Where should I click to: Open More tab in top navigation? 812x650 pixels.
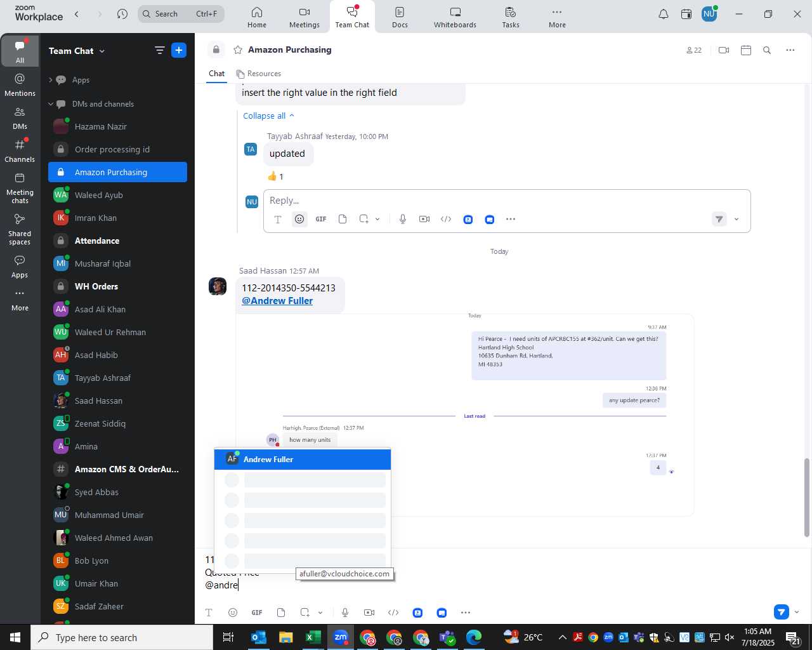coord(557,17)
